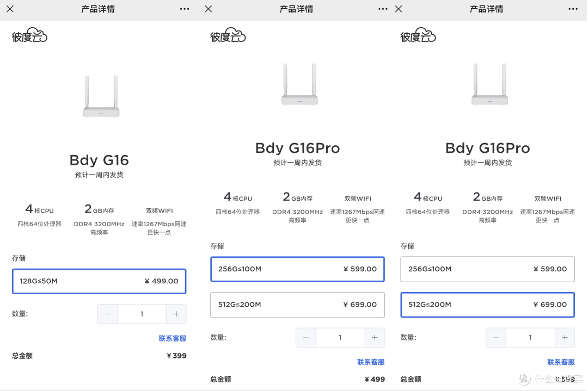Open the more options menu on Bdy G16 page
Viewport: 588px width, 391px height.
(185, 9)
